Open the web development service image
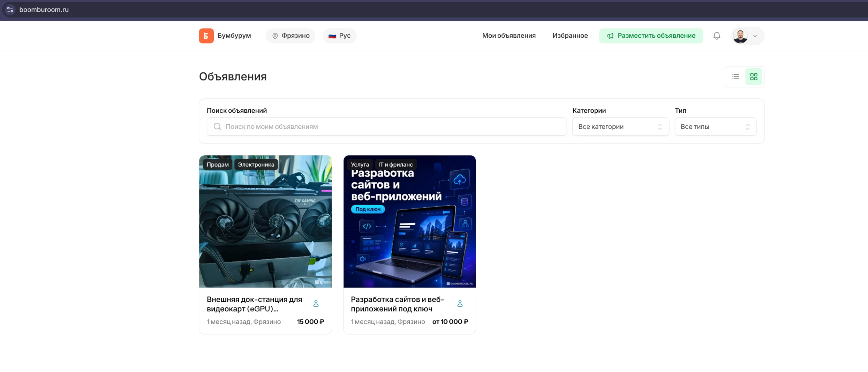This screenshot has width=868, height=372. pyautogui.click(x=409, y=221)
